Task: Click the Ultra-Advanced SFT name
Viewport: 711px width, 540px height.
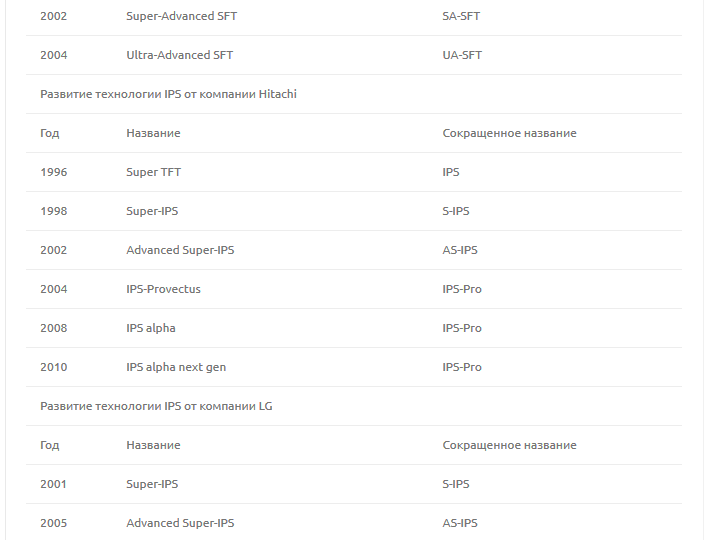Action: pos(179,56)
